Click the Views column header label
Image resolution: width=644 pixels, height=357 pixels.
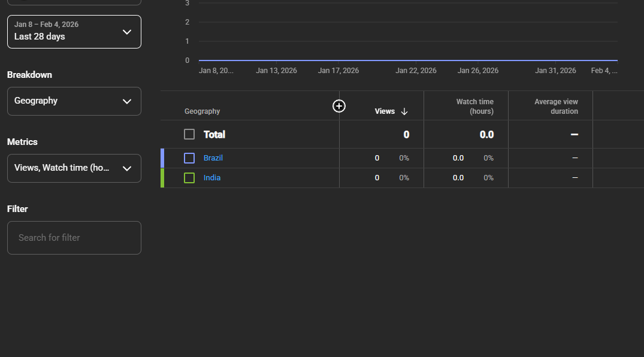pyautogui.click(x=385, y=111)
